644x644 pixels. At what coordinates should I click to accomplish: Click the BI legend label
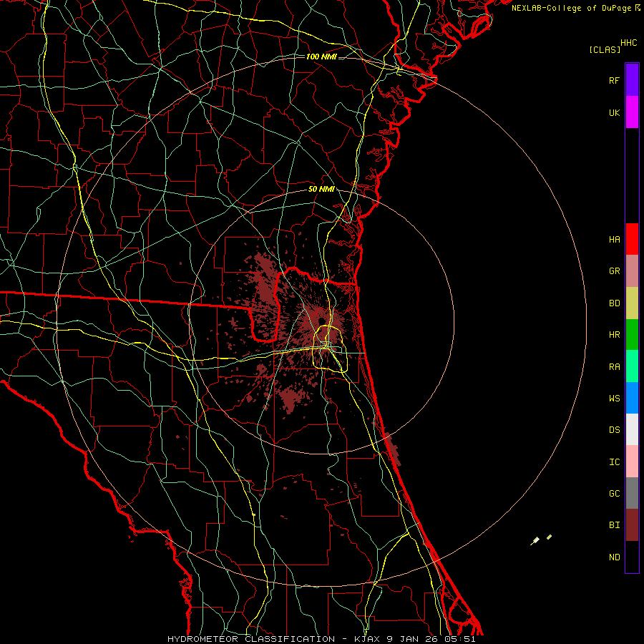point(614,525)
